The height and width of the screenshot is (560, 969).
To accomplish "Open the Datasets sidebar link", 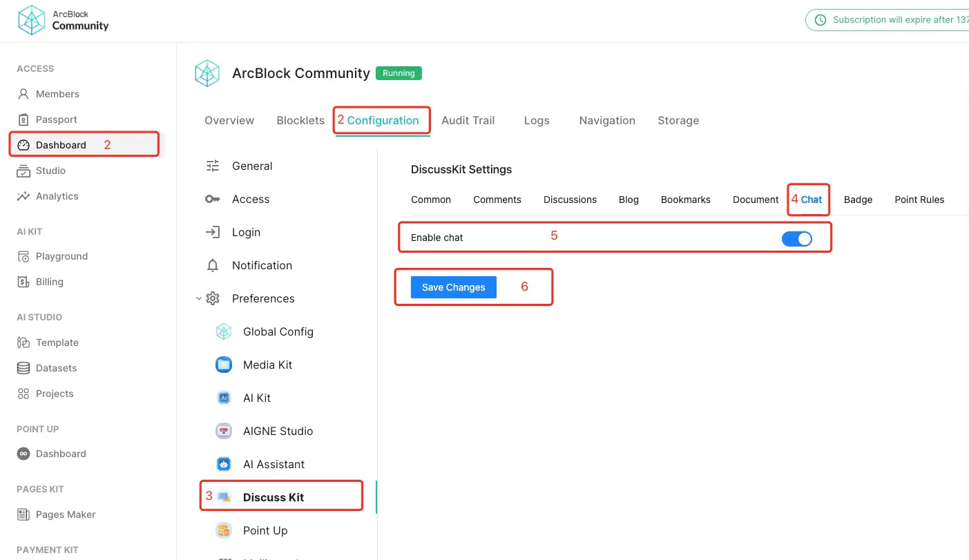I will [x=57, y=368].
